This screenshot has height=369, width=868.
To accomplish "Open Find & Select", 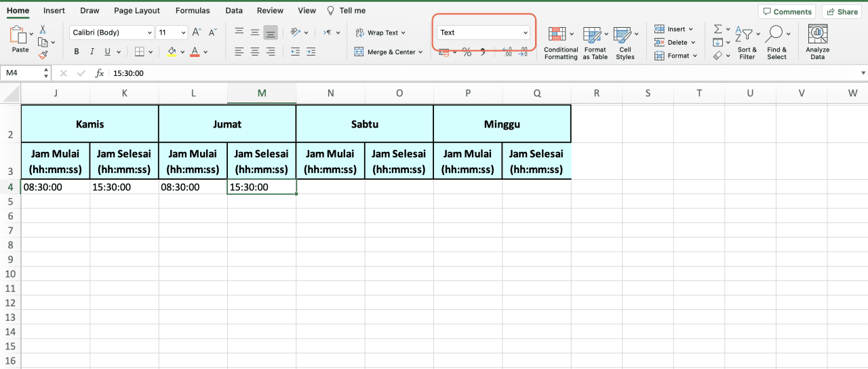I will [x=776, y=43].
